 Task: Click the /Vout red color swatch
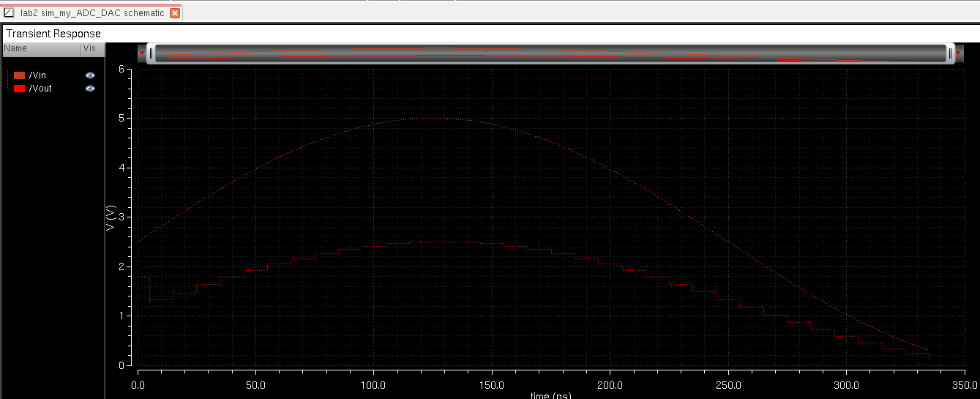click(20, 89)
